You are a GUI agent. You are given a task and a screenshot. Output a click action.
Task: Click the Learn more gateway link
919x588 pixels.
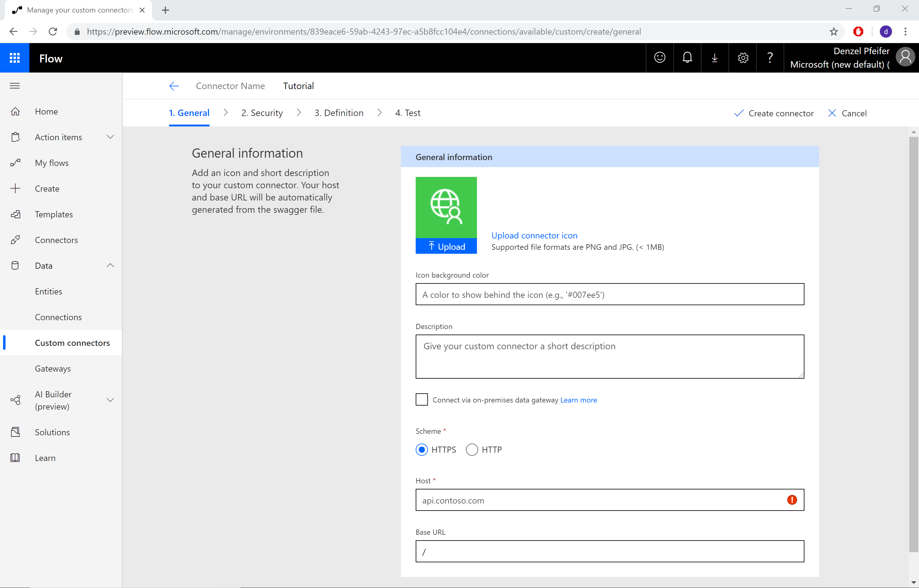579,400
